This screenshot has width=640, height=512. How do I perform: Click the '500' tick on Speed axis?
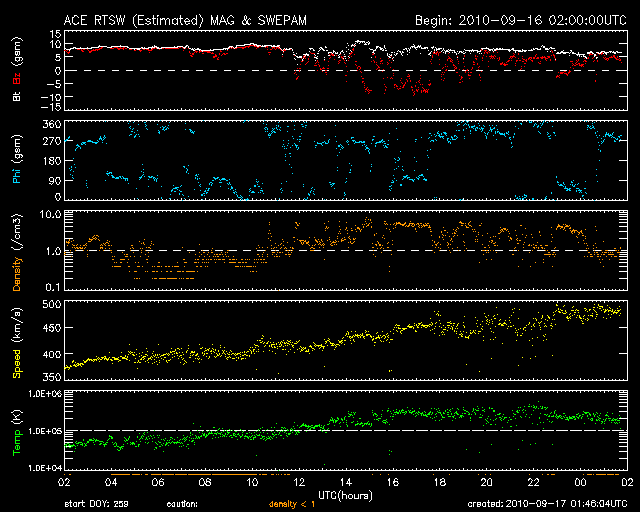(52, 304)
